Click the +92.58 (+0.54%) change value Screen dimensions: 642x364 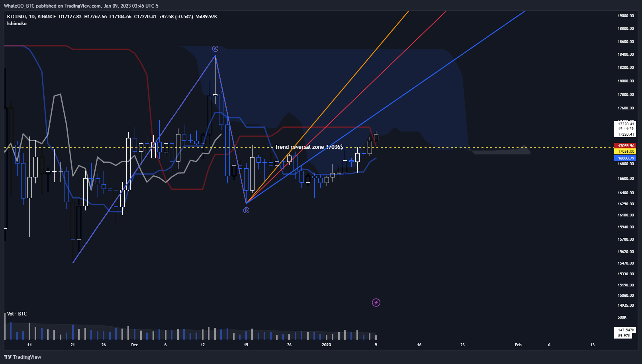176,17
